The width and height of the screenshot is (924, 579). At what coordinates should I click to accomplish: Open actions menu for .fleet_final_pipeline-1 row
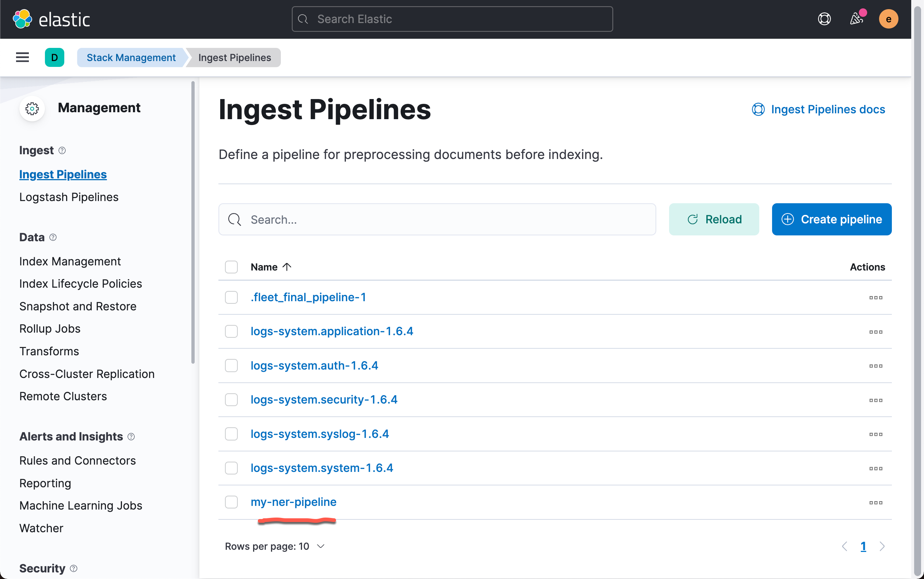tap(875, 298)
